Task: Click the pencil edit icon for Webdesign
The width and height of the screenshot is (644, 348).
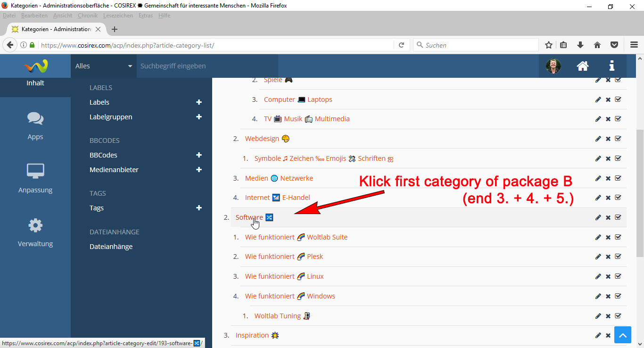Action: click(598, 139)
